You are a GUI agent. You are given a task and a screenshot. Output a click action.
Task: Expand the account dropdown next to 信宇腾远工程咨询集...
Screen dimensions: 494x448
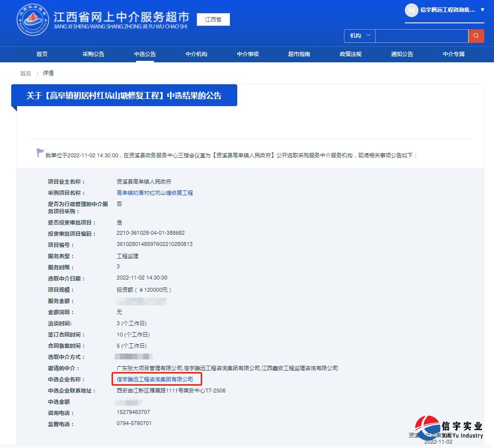(x=481, y=11)
